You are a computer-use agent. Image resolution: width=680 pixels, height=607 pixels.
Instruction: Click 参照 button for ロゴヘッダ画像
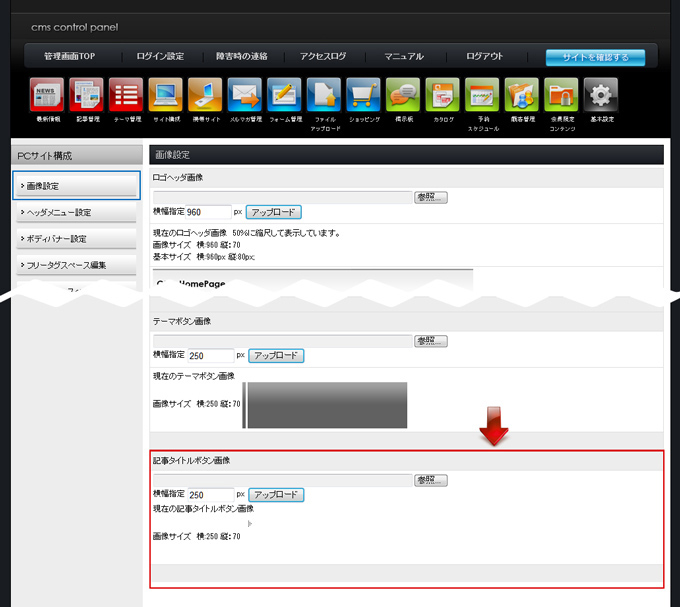pos(431,197)
